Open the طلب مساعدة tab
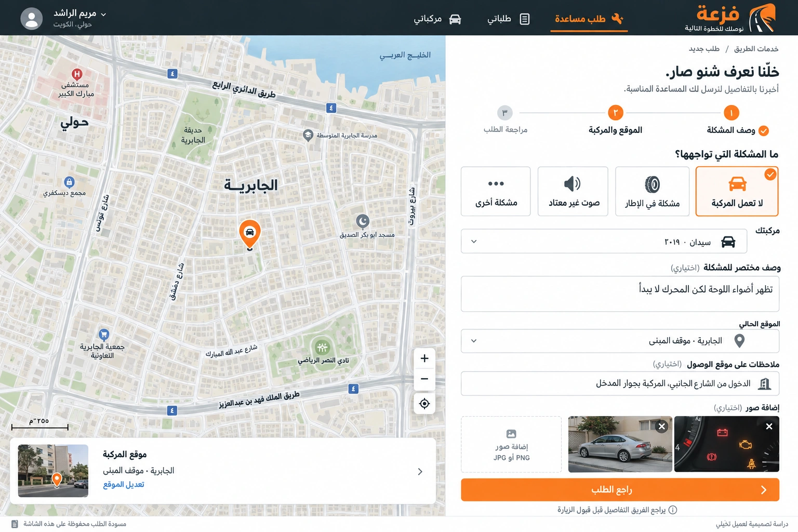This screenshot has width=798, height=532. [x=589, y=19]
